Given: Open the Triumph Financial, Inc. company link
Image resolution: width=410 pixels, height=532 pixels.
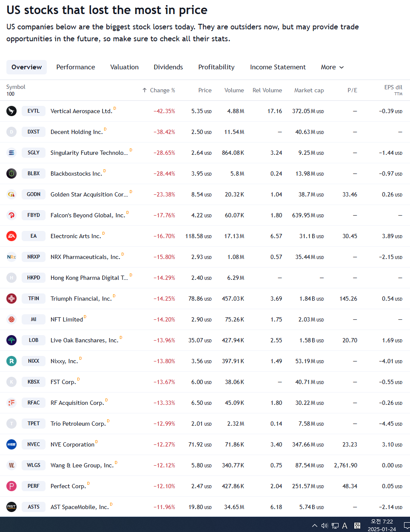Looking at the screenshot, I should point(81,299).
